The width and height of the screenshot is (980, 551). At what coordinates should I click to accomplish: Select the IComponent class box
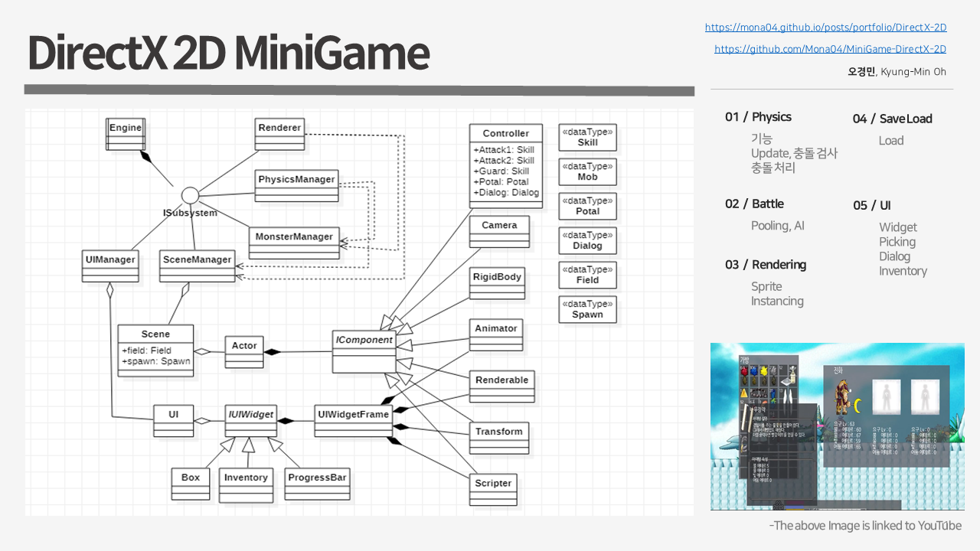click(x=364, y=352)
